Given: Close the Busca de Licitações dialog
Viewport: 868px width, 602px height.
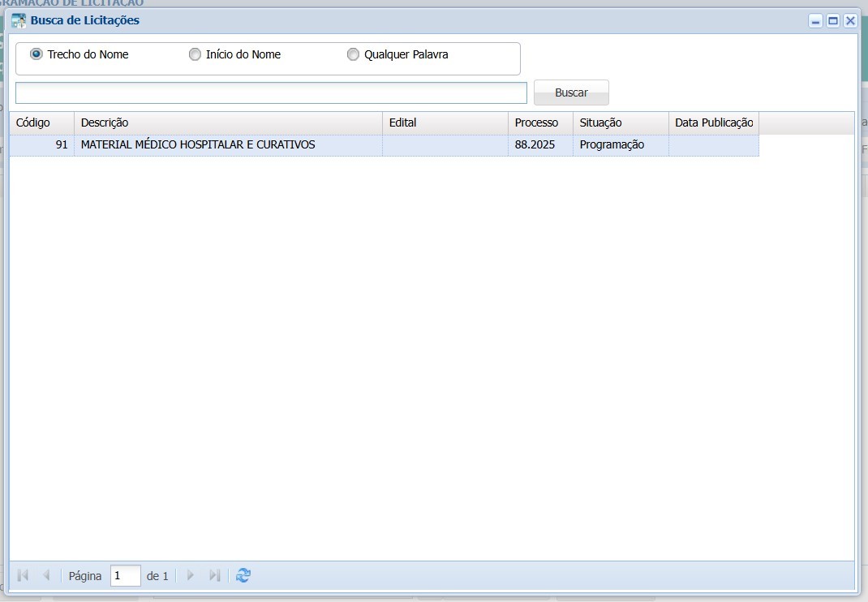Looking at the screenshot, I should [849, 21].
